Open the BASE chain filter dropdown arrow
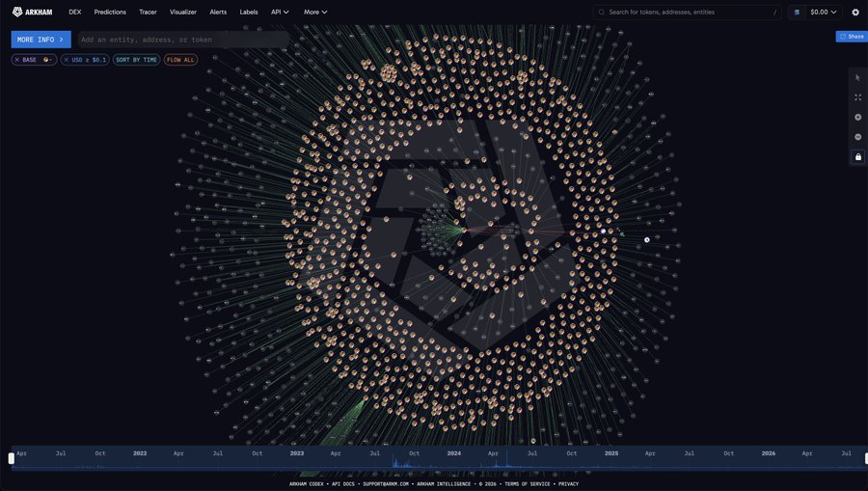The width and height of the screenshot is (868, 491). 48,60
